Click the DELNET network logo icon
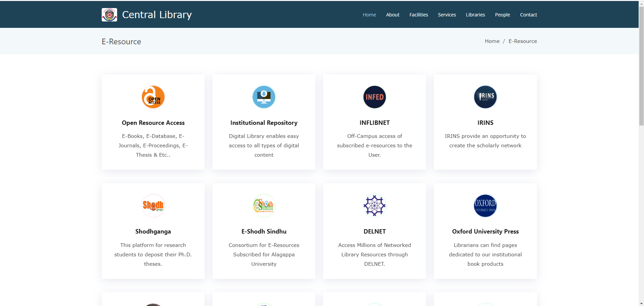Viewport: 644px width, 306px height. click(375, 206)
